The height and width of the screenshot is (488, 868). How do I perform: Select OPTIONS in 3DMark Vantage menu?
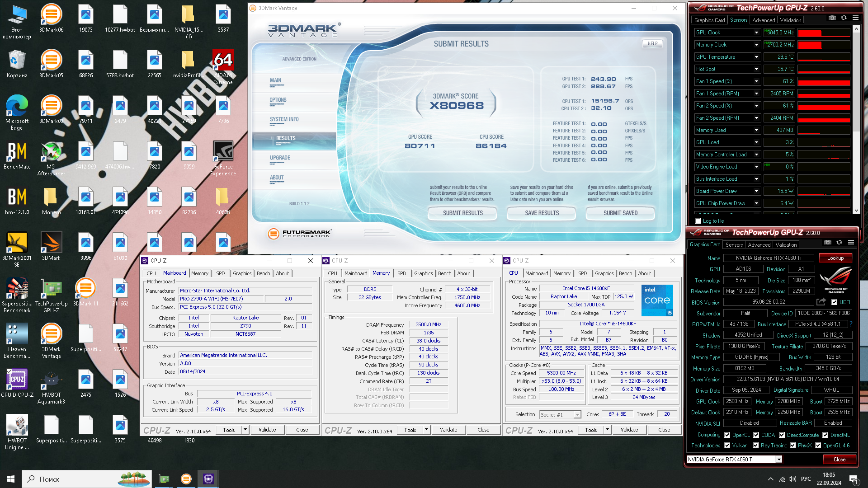pyautogui.click(x=278, y=100)
